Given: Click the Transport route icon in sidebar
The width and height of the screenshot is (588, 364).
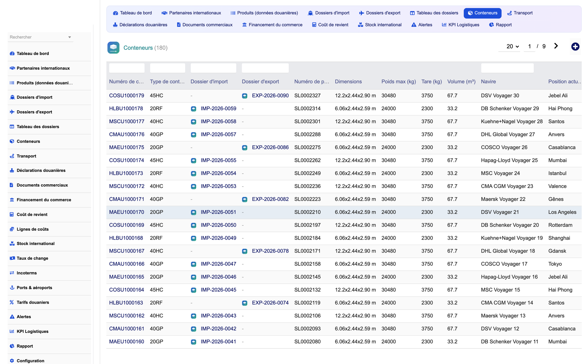Looking at the screenshot, I should pyautogui.click(x=12, y=156).
